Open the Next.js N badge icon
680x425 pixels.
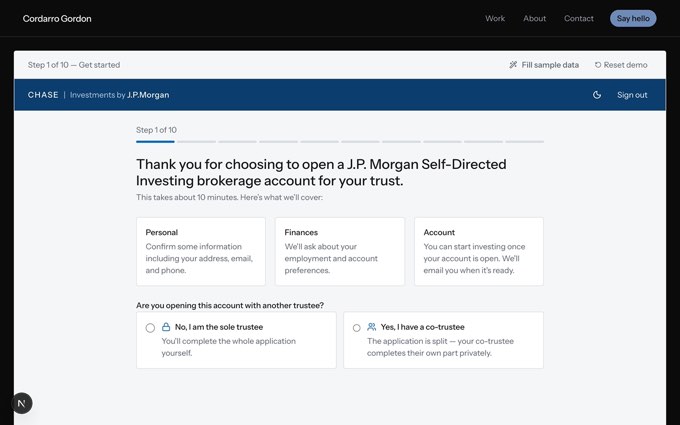click(22, 403)
